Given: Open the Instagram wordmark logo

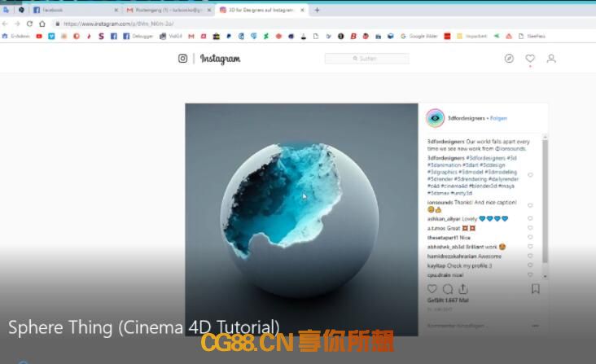Looking at the screenshot, I should point(220,59).
